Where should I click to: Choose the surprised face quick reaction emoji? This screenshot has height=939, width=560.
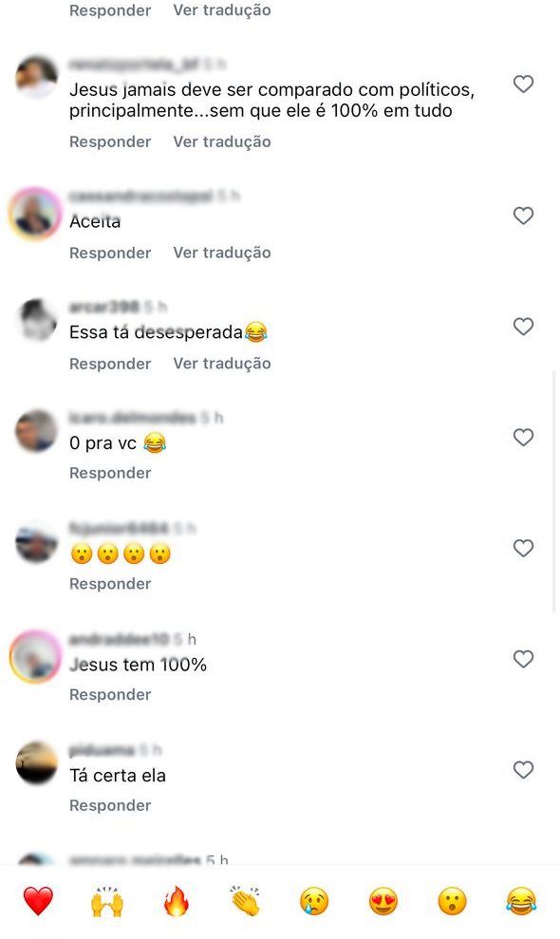(452, 901)
